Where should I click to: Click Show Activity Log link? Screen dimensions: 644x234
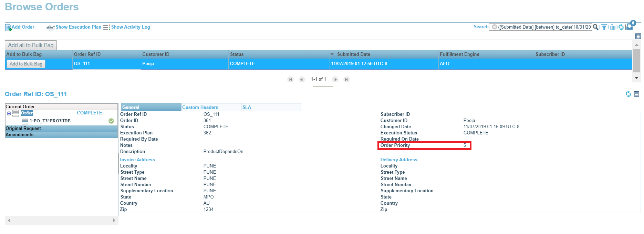click(x=131, y=27)
